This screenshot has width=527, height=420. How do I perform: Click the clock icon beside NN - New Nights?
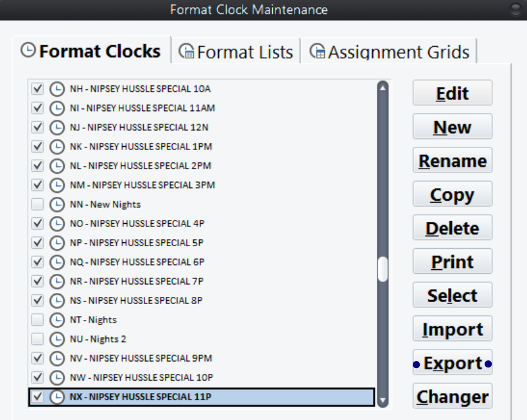[57, 205]
